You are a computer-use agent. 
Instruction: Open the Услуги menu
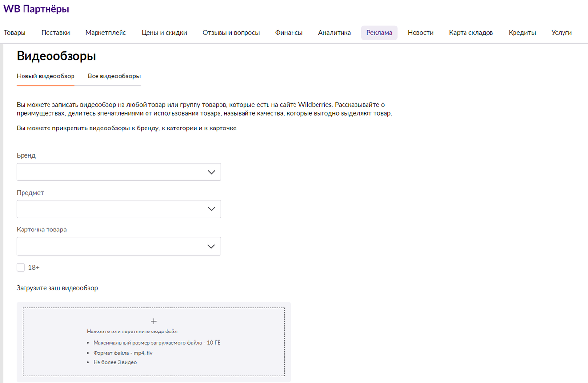click(562, 33)
